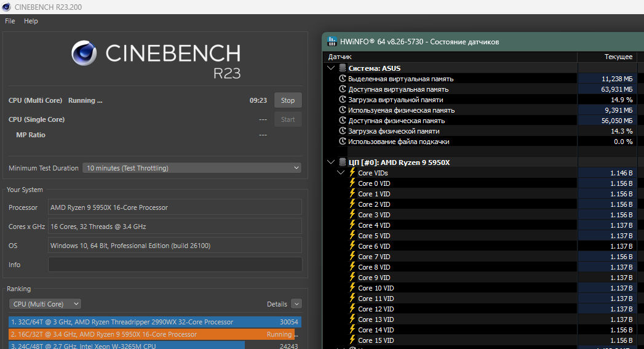Click lightning icon of Core 9 VID

pyautogui.click(x=352, y=278)
